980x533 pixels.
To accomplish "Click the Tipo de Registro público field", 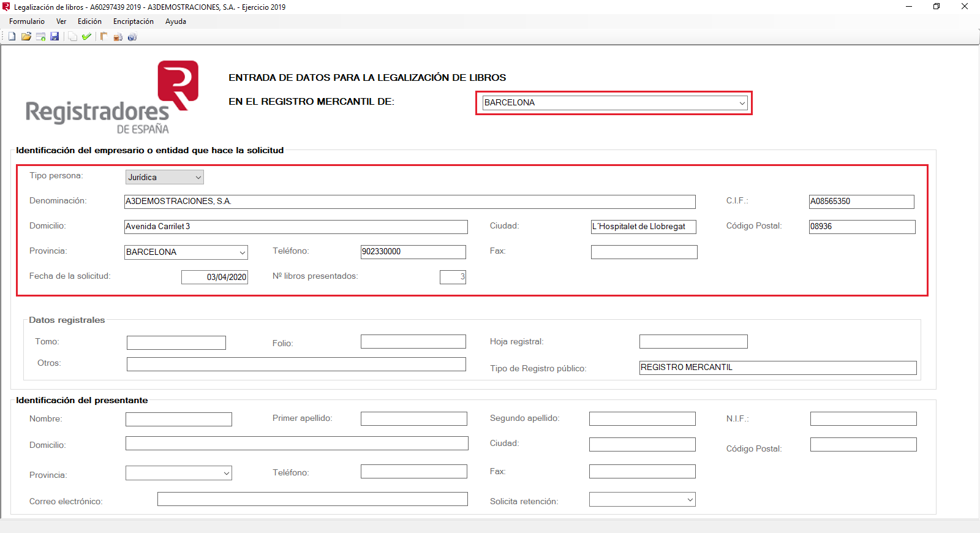I will pyautogui.click(x=778, y=368).
